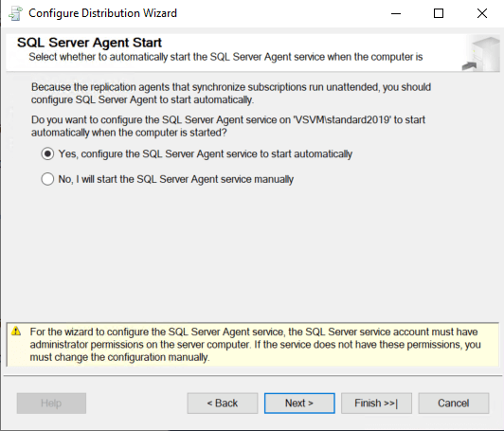Click the Next button
The height and width of the screenshot is (431, 504).
pos(299,403)
